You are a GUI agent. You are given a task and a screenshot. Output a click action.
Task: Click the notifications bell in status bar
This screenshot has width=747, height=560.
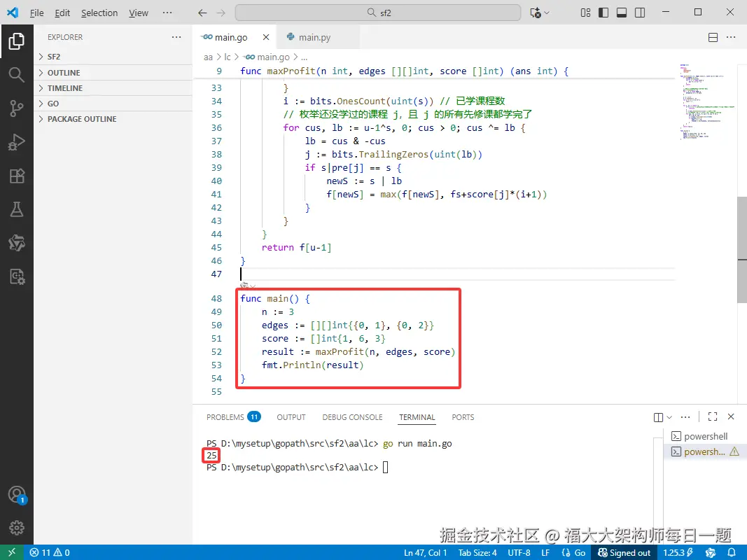732,552
